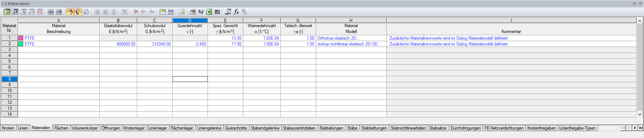Viewport: 644px width, 138px height.
Task: Click the selected empty cell in row 8
Action: click(x=190, y=79)
